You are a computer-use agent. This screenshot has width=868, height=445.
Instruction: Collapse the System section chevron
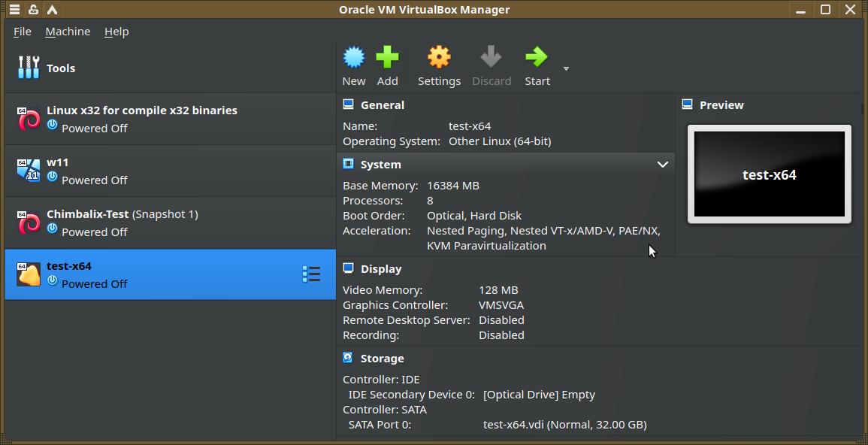tap(662, 164)
